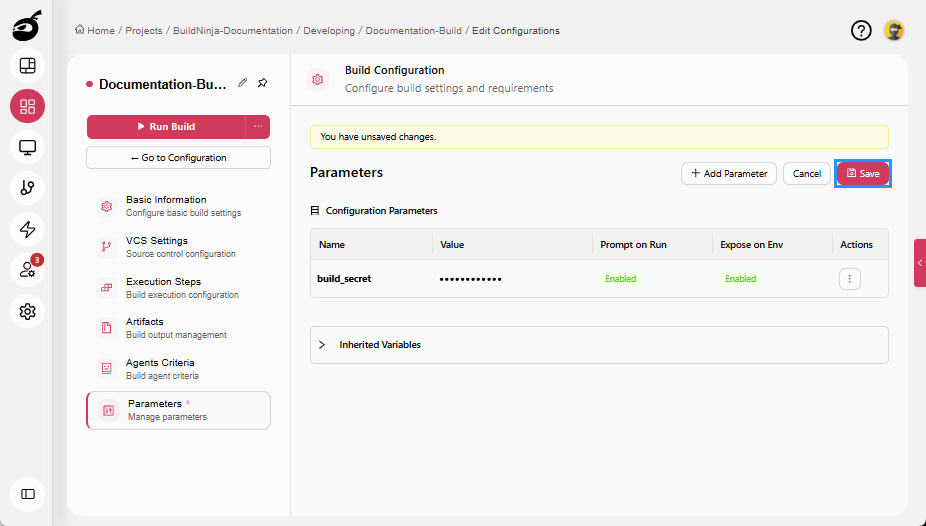Open the Artifacts section
926x526 pixels.
tap(178, 328)
